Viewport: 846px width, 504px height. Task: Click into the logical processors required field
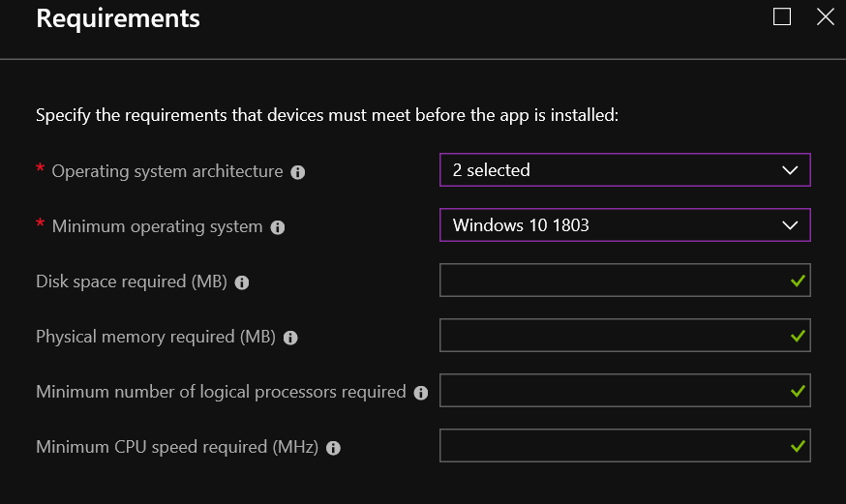click(624, 390)
